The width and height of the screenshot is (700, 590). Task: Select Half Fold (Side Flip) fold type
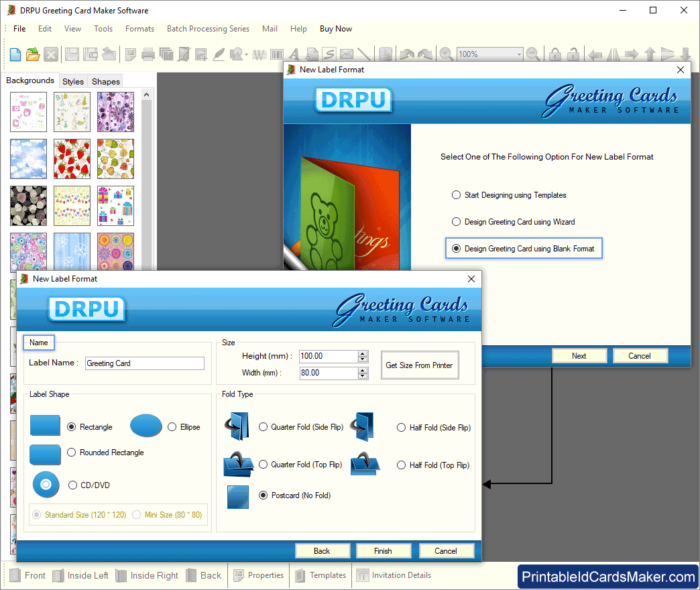click(434, 428)
